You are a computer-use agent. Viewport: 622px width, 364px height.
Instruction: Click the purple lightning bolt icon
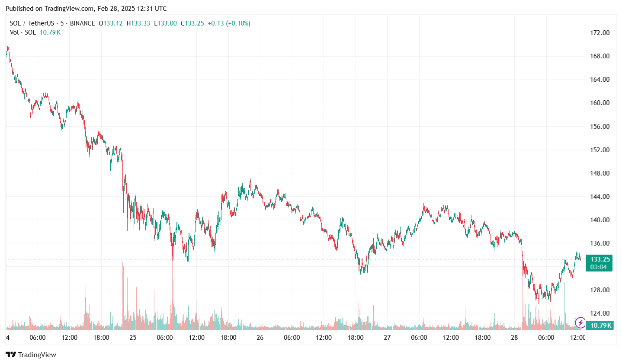tap(580, 322)
